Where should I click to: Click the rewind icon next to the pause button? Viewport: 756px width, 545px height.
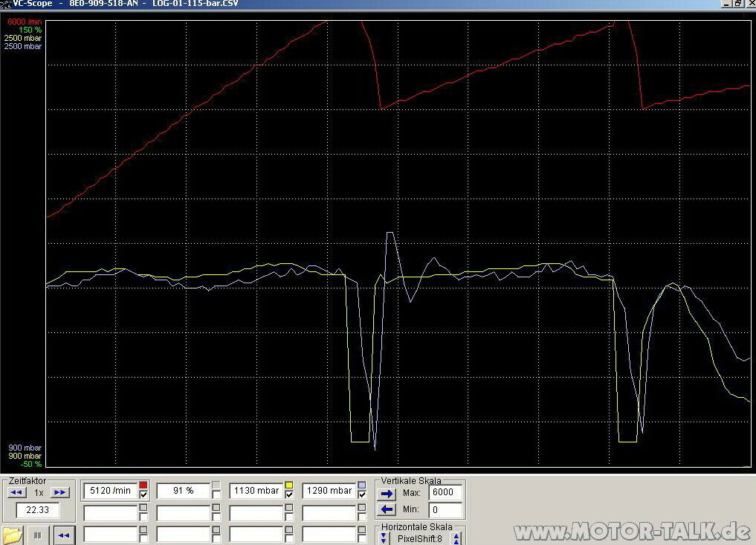(62, 535)
